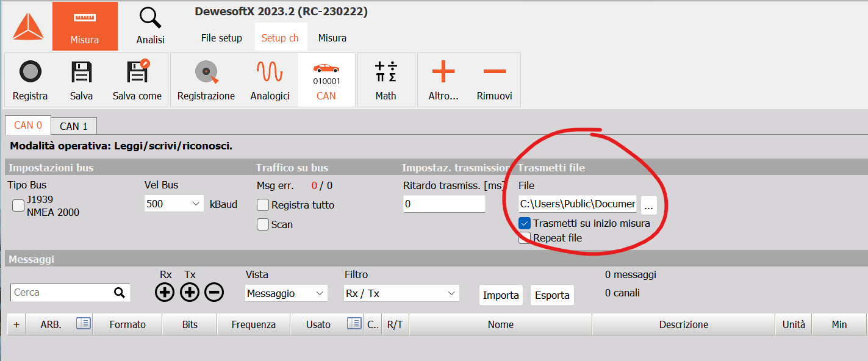
Task: Click the transmit File path field
Action: point(578,204)
